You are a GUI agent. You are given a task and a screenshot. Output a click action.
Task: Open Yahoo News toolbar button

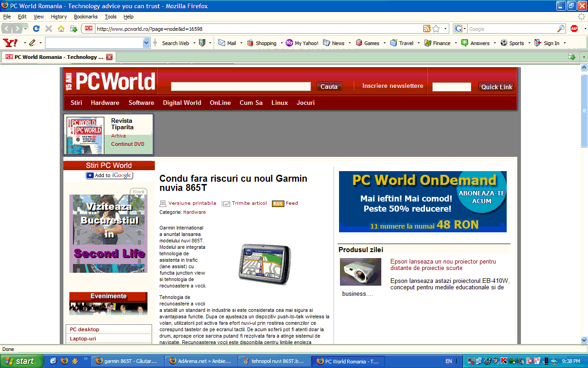pyautogui.click(x=334, y=43)
